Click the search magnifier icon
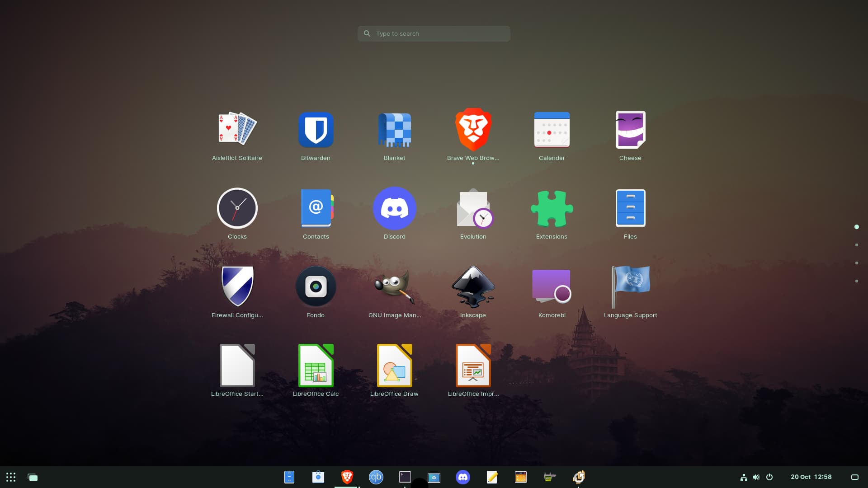868x488 pixels. click(367, 33)
